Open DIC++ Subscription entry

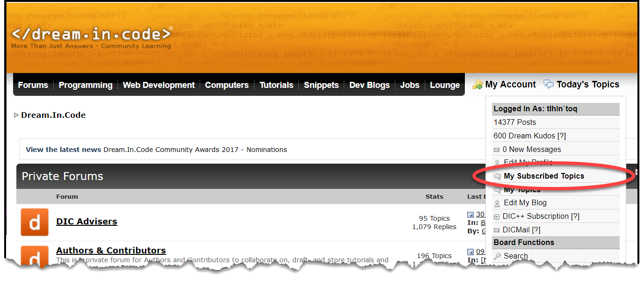click(x=541, y=216)
